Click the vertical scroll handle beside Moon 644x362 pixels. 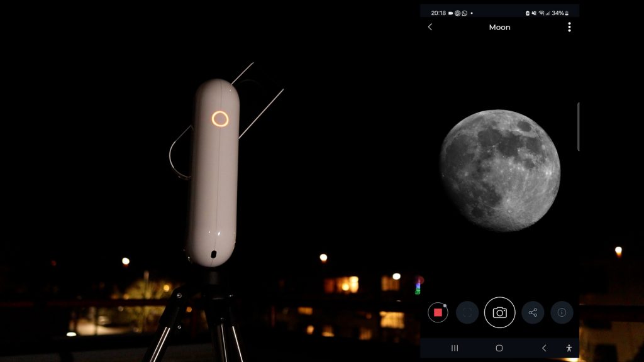point(579,126)
